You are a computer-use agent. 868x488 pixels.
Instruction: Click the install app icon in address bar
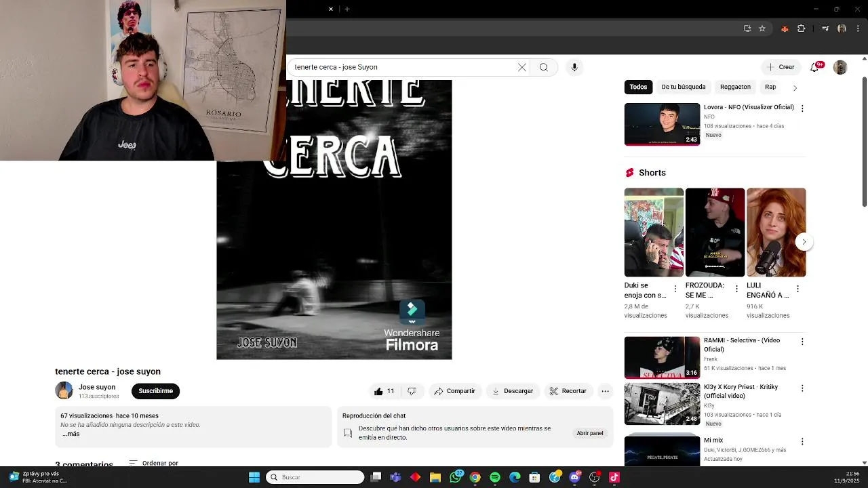point(747,28)
